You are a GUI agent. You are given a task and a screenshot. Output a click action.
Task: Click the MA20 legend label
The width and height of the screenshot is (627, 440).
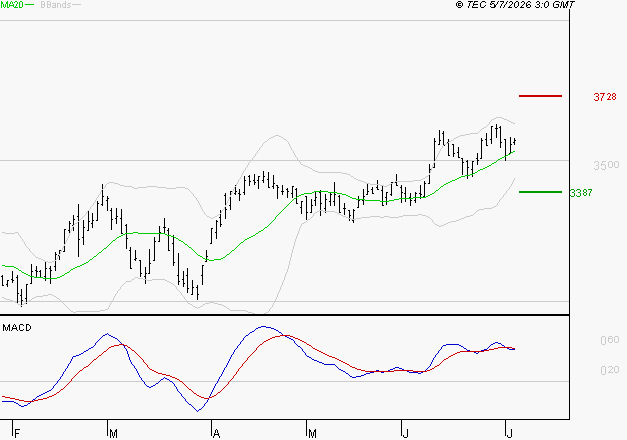12,5
